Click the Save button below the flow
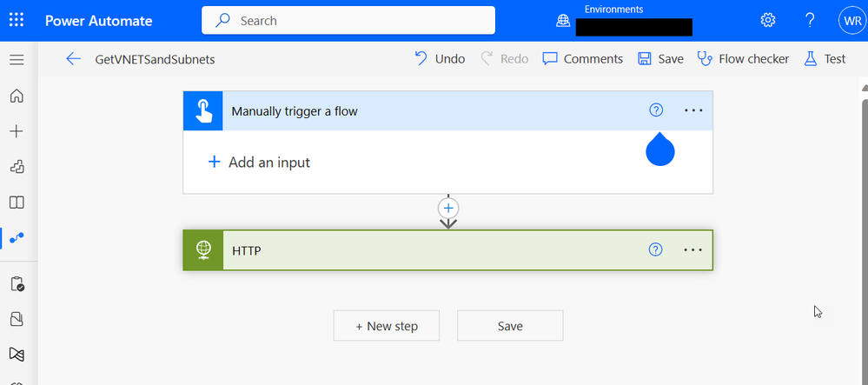This screenshot has height=385, width=868. [x=510, y=326]
